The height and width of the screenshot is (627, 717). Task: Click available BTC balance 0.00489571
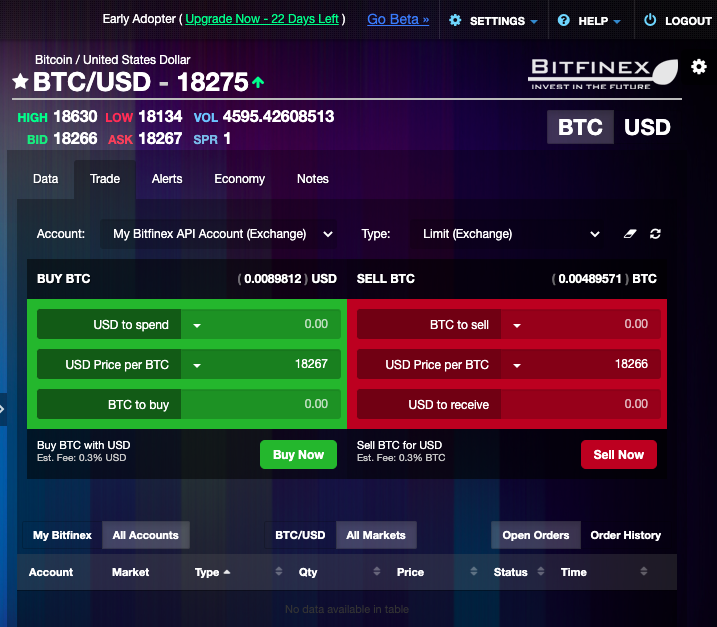(x=590, y=279)
